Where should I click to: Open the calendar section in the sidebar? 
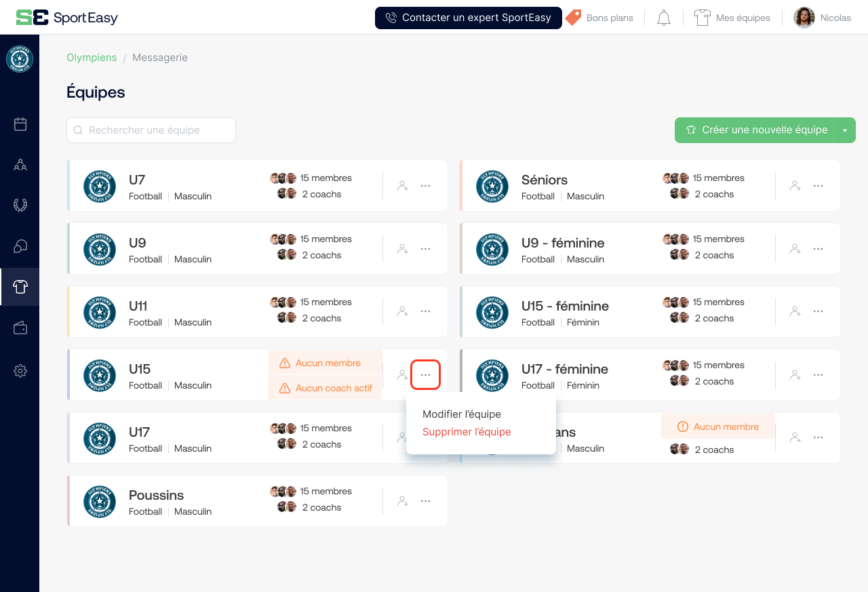pos(20,124)
